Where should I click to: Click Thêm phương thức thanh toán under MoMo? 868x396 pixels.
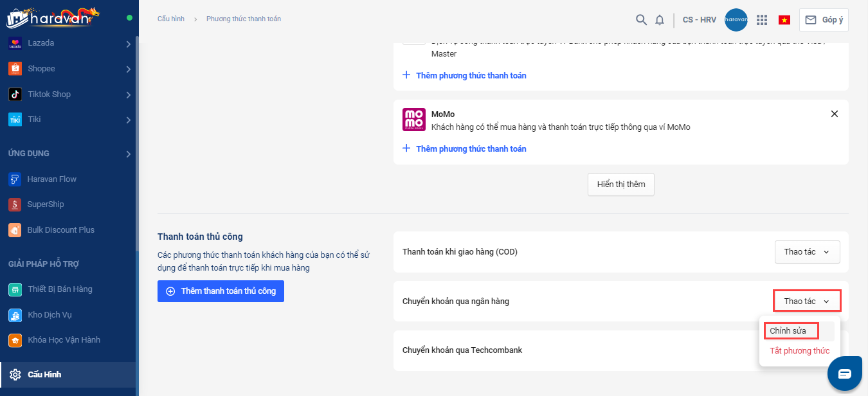coord(470,148)
